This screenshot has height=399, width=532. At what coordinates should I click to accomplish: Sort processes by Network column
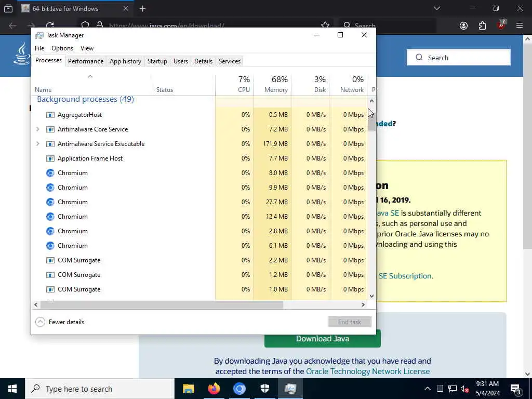348,84
